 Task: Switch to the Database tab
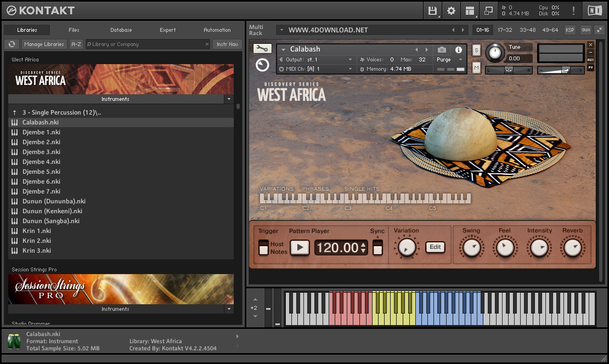tap(121, 30)
